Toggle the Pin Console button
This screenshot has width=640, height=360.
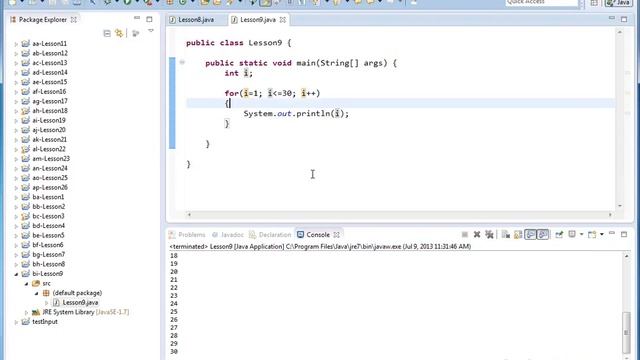click(559, 234)
